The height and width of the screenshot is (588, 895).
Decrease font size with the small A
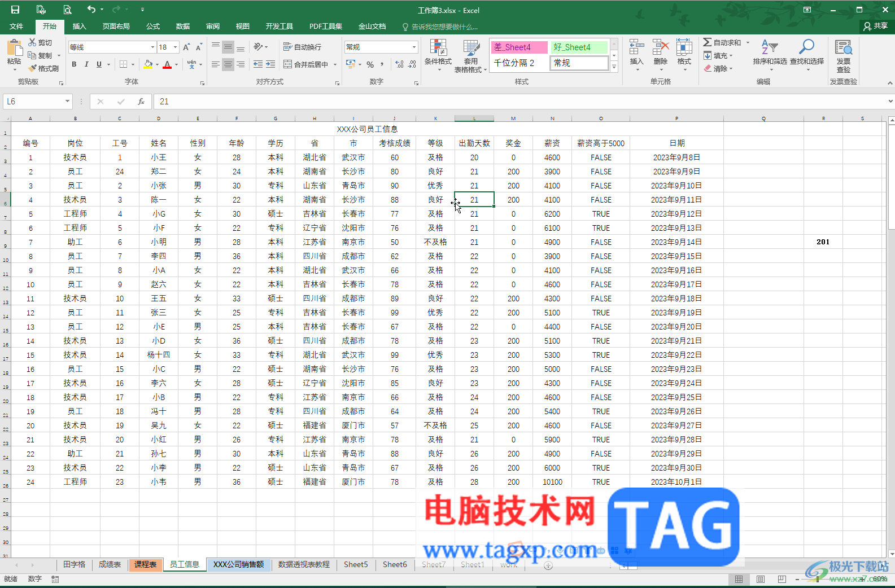click(199, 47)
